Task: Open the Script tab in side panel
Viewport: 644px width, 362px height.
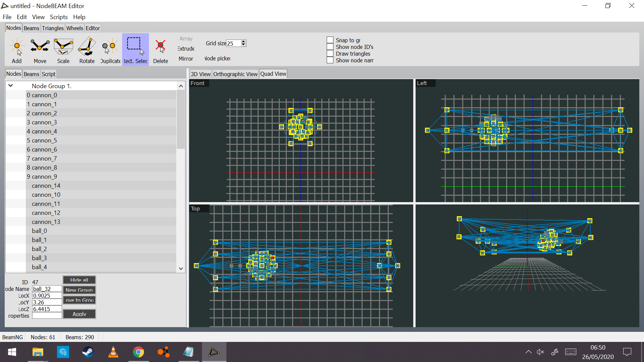Action: click(49, 74)
